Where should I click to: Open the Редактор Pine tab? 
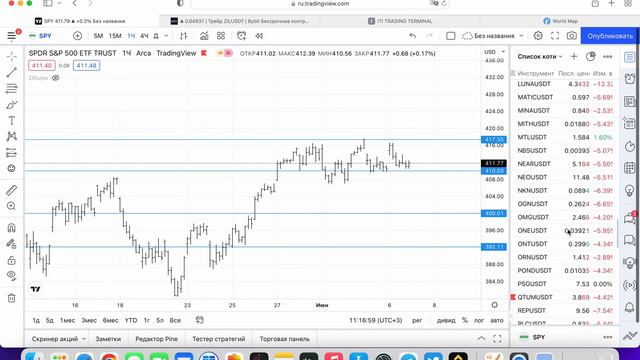[x=156, y=339]
